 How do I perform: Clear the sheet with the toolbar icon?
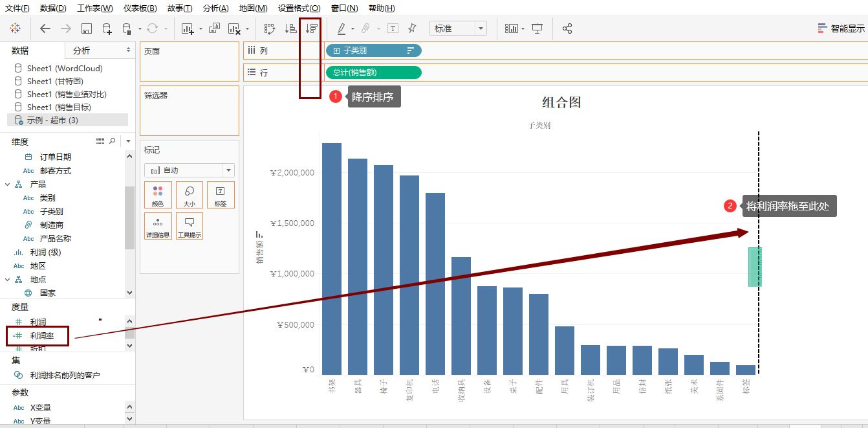234,28
